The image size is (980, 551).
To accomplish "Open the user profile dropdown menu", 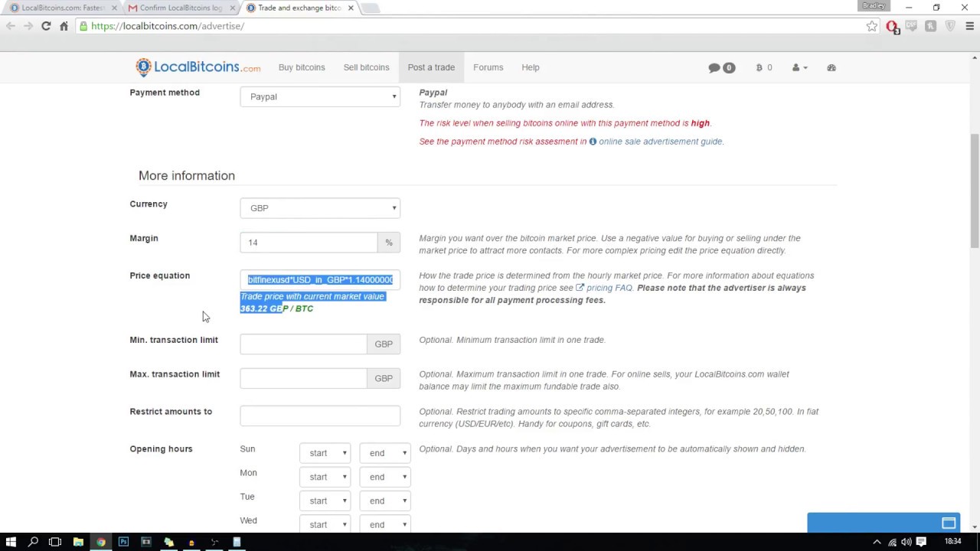I will pos(799,67).
